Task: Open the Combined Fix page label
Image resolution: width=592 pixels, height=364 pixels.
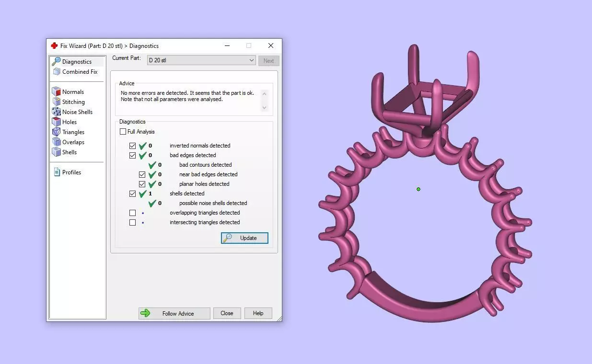Action: click(x=80, y=72)
